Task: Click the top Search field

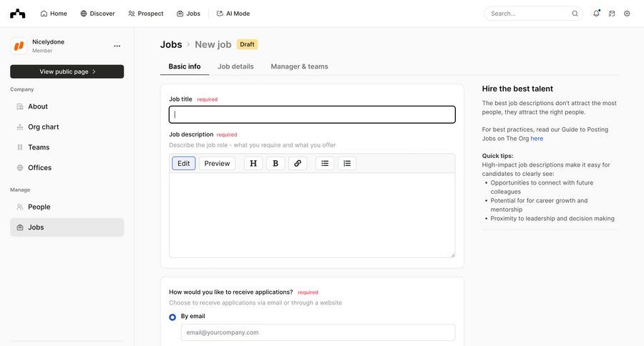Action: coord(534,14)
